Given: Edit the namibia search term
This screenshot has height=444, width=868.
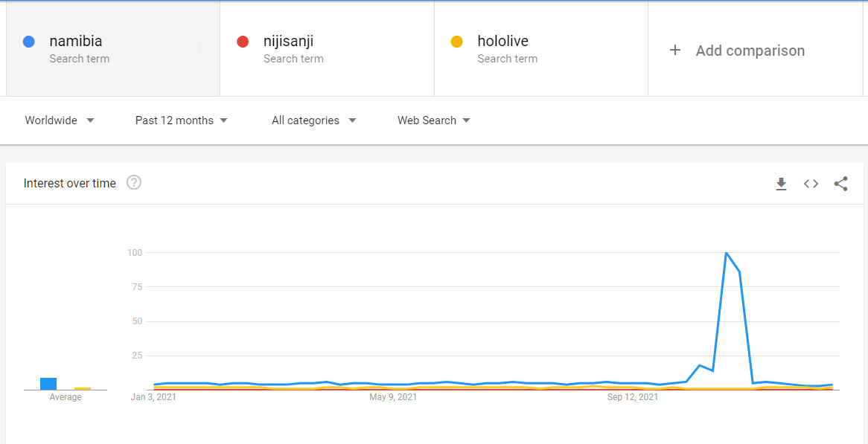Looking at the screenshot, I should [x=76, y=41].
